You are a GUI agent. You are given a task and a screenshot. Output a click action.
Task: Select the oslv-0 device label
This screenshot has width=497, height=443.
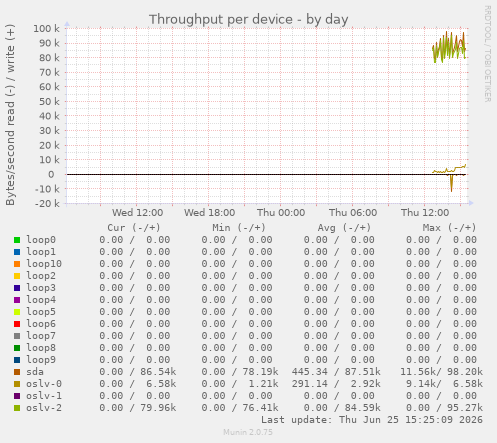coord(44,384)
